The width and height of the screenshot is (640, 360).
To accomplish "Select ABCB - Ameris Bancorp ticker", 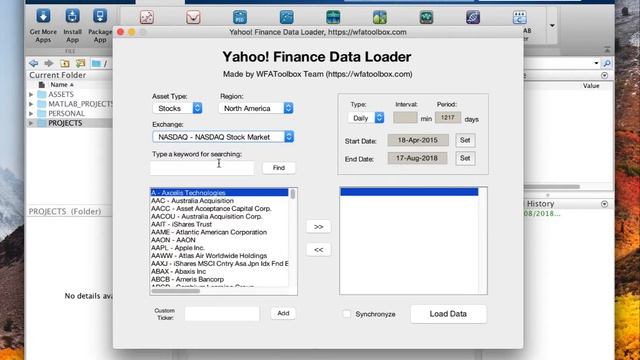I will (220, 279).
